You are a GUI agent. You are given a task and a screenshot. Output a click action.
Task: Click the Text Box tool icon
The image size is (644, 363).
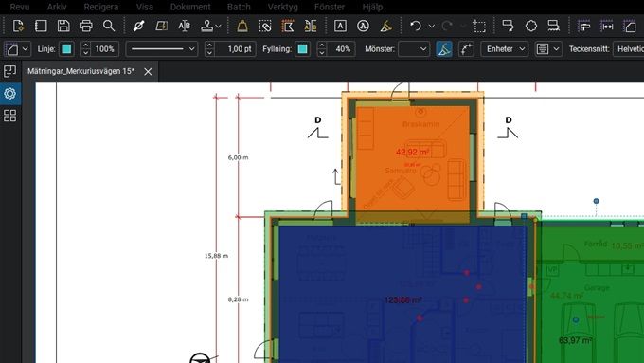pyautogui.click(x=340, y=26)
